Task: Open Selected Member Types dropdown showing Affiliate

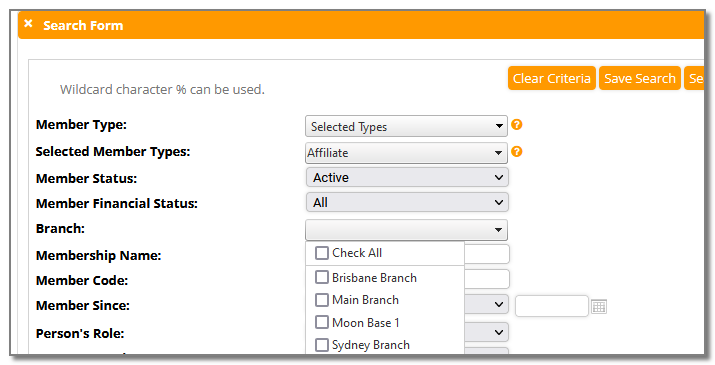Action: [406, 153]
